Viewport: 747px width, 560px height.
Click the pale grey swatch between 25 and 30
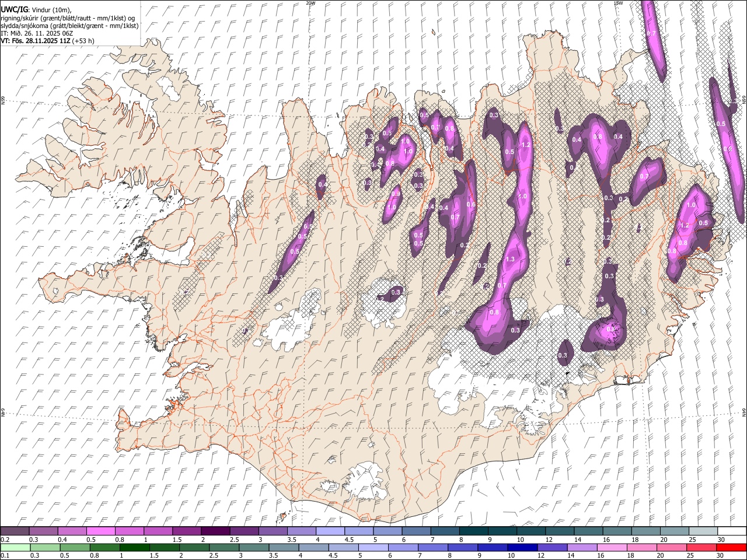(702, 531)
